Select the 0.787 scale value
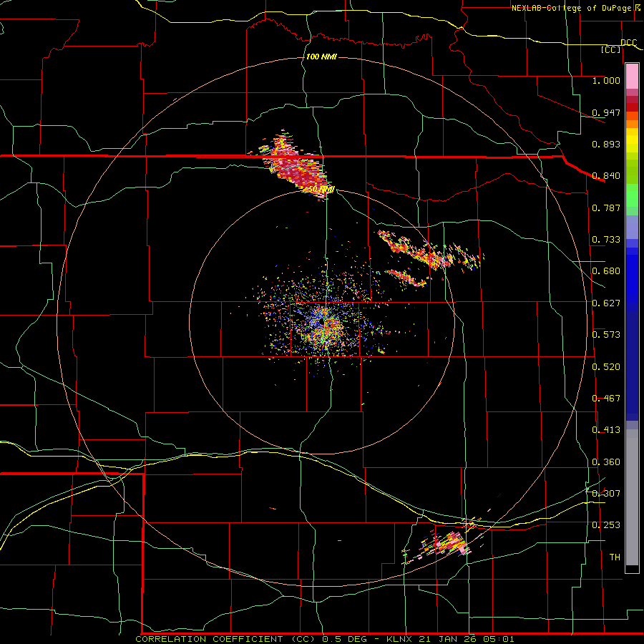644x644 pixels. coord(606,208)
